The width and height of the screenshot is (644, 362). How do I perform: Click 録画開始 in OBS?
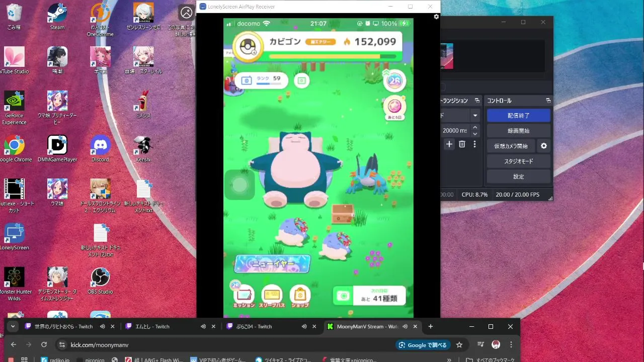pos(518,130)
